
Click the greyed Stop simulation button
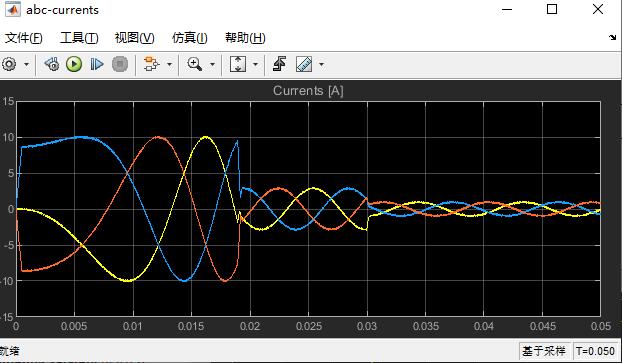pyautogui.click(x=120, y=64)
